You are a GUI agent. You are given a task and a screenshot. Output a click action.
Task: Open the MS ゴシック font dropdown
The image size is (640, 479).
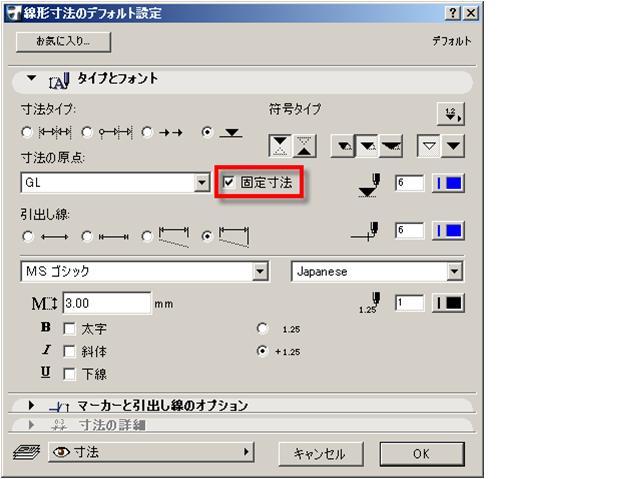(261, 271)
